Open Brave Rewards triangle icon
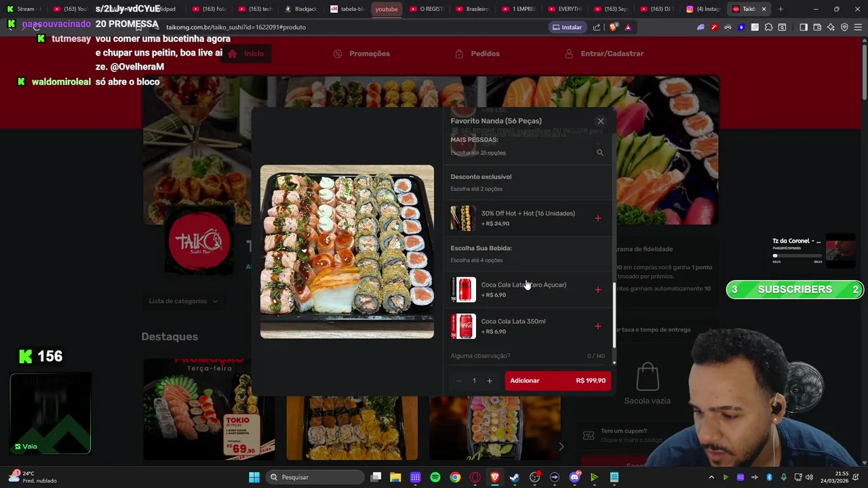 (x=628, y=27)
